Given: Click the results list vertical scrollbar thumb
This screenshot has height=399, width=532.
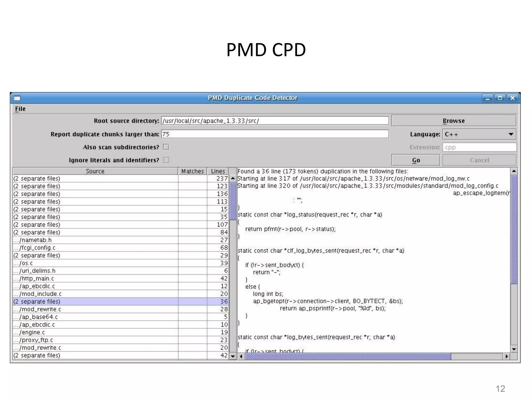Looking at the screenshot, I should point(233,201).
